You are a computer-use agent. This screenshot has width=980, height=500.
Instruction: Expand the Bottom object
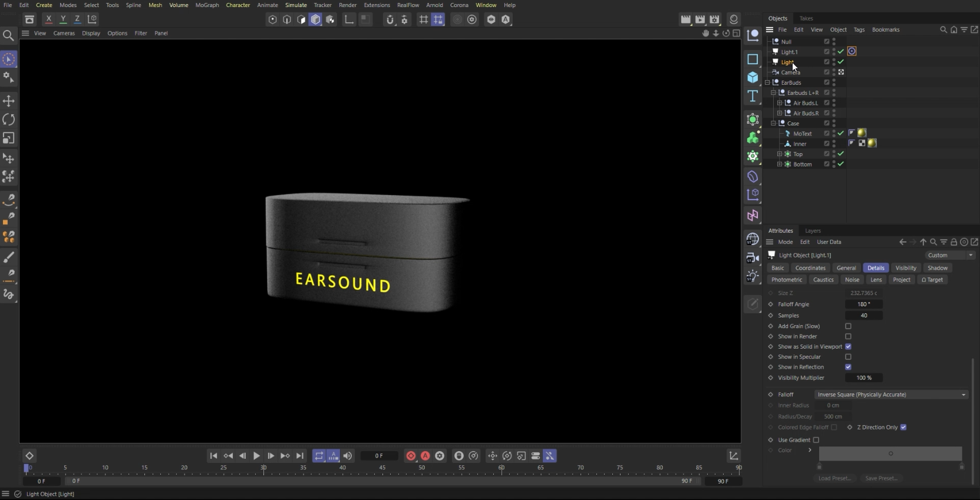pyautogui.click(x=780, y=164)
